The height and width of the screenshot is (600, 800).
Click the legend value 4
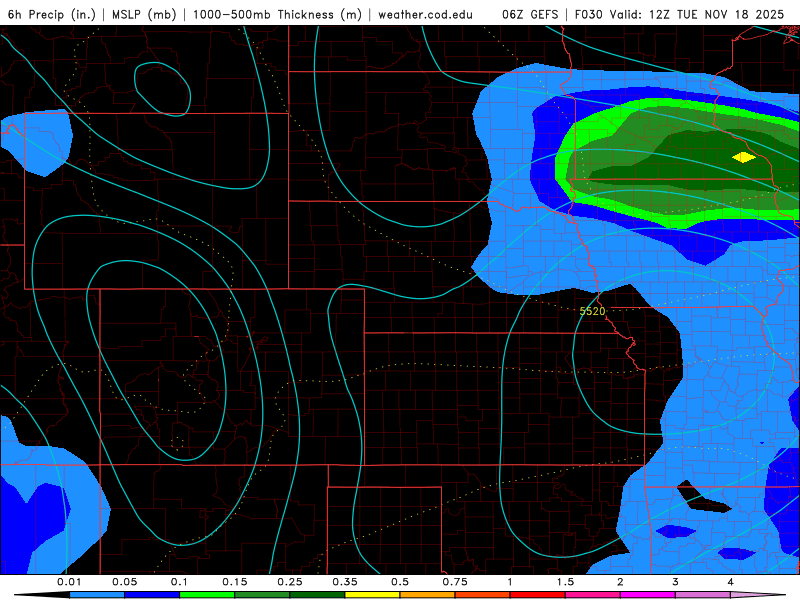pyautogui.click(x=731, y=582)
